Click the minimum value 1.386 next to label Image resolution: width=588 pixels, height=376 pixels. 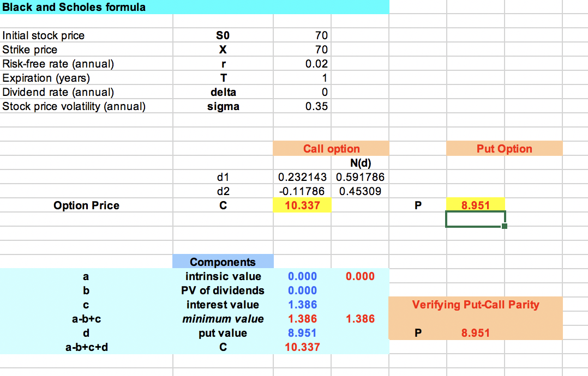[x=302, y=319]
